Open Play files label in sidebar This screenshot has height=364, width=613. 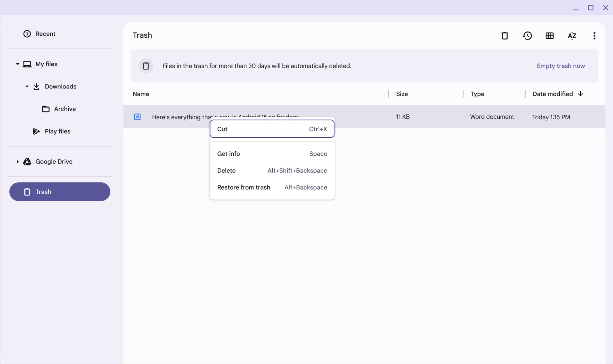pyautogui.click(x=57, y=131)
